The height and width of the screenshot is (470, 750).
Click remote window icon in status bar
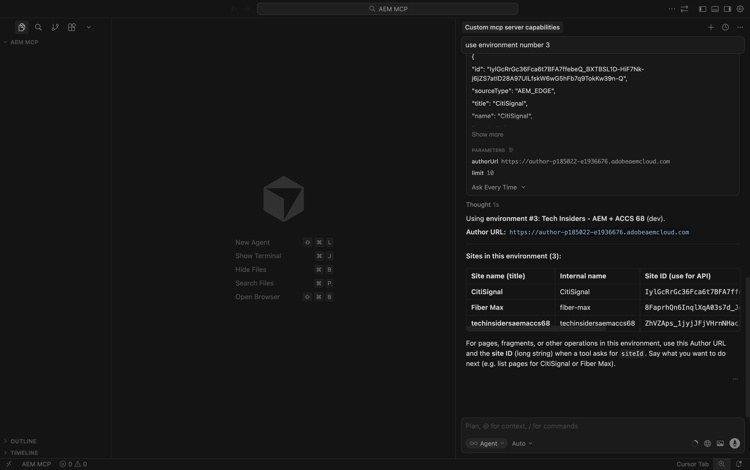pyautogui.click(x=8, y=464)
